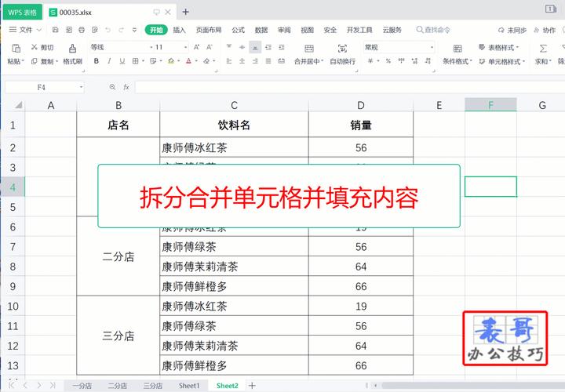Image resolution: width=565 pixels, height=392 pixels.
Task: Click the Not Synced (未同步) cloud icon
Action: (501, 31)
